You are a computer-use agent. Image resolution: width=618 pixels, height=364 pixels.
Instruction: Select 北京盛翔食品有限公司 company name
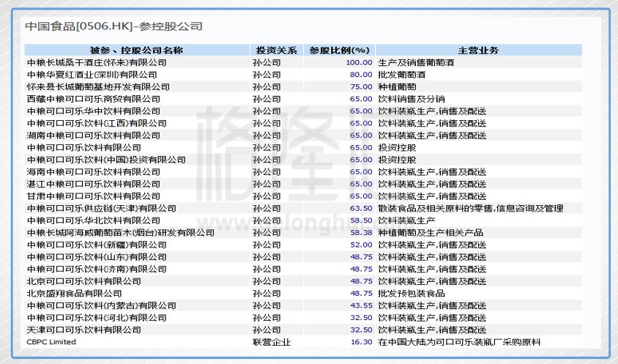coord(74,294)
